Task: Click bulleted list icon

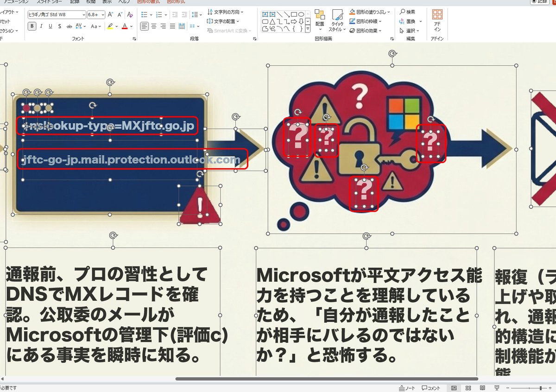Action: tap(144, 14)
